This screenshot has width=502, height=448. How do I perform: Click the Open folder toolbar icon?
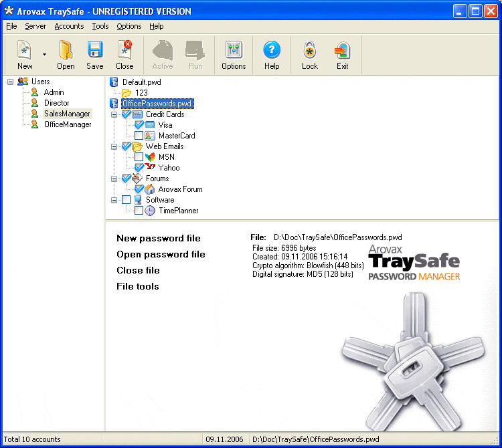(66, 50)
